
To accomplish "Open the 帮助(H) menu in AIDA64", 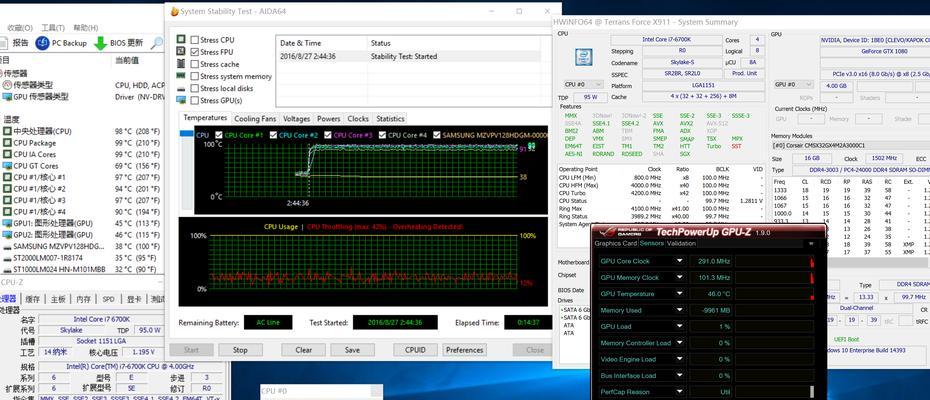I will click(x=85, y=27).
